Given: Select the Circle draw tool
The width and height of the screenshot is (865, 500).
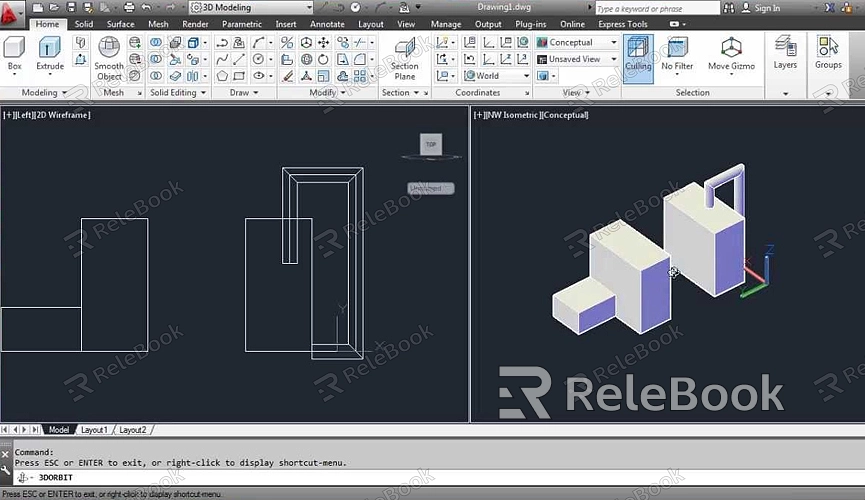Looking at the screenshot, I should point(258,59).
